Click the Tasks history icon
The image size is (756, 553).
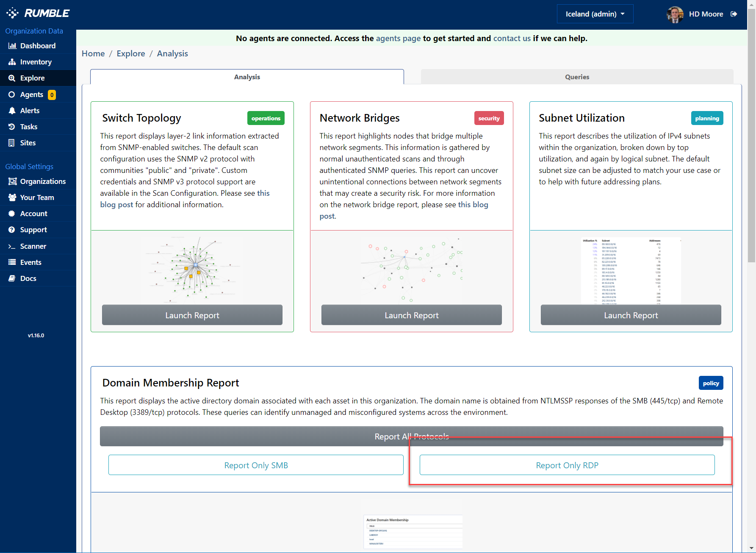coord(12,127)
